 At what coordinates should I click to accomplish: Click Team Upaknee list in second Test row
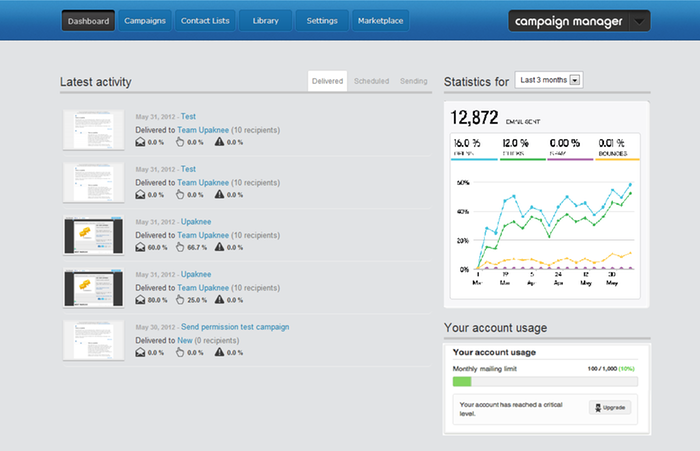[x=203, y=183]
